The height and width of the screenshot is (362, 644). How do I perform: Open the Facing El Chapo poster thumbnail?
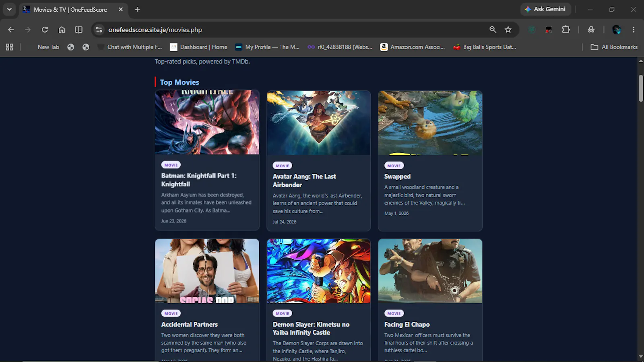[430, 271]
